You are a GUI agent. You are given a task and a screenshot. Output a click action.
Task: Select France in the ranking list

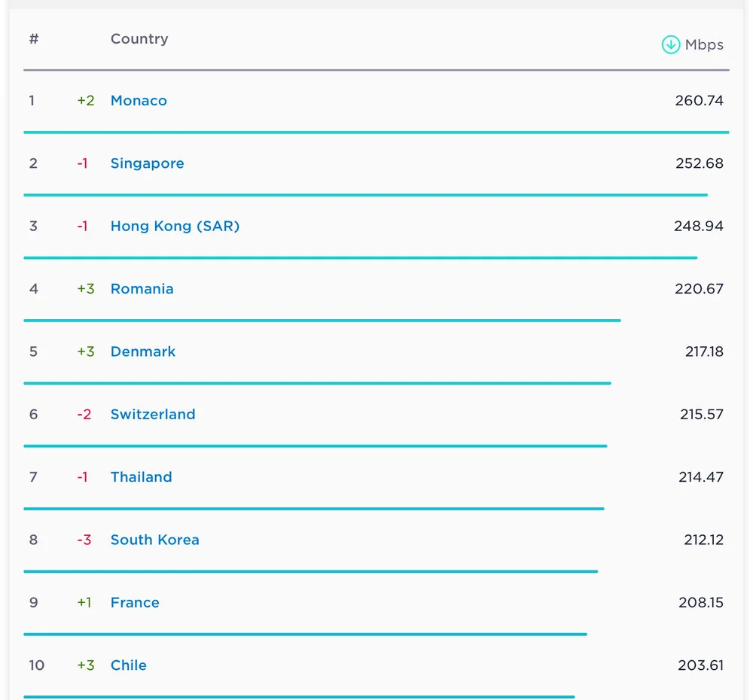(135, 602)
